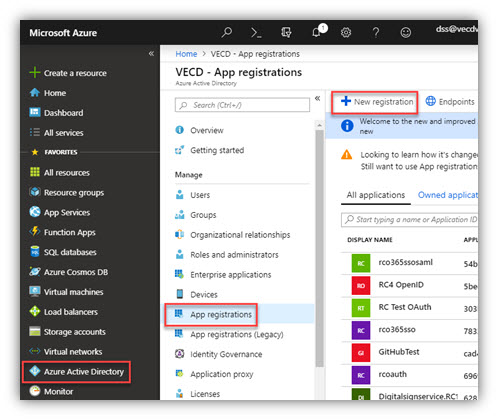Open Getting started

tap(210, 150)
